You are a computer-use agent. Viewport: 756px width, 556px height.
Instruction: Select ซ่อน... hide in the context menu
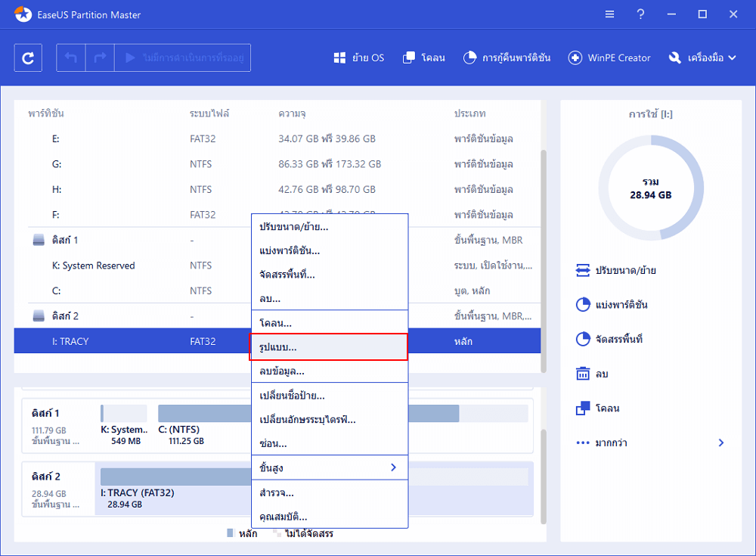(330, 443)
